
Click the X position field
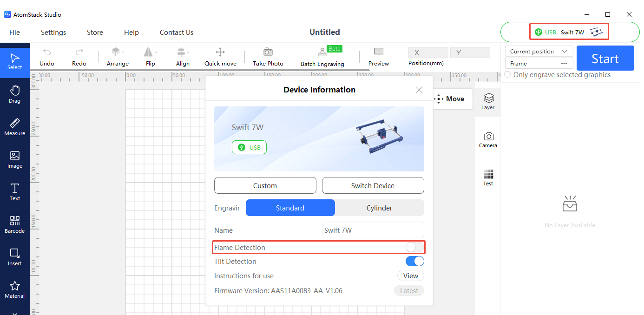click(x=428, y=52)
